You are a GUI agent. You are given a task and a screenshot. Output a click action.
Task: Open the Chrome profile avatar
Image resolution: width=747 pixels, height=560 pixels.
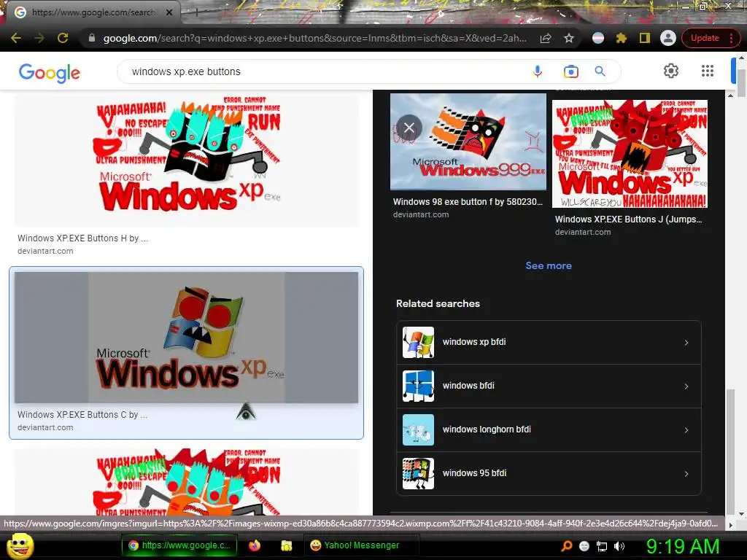[668, 38]
